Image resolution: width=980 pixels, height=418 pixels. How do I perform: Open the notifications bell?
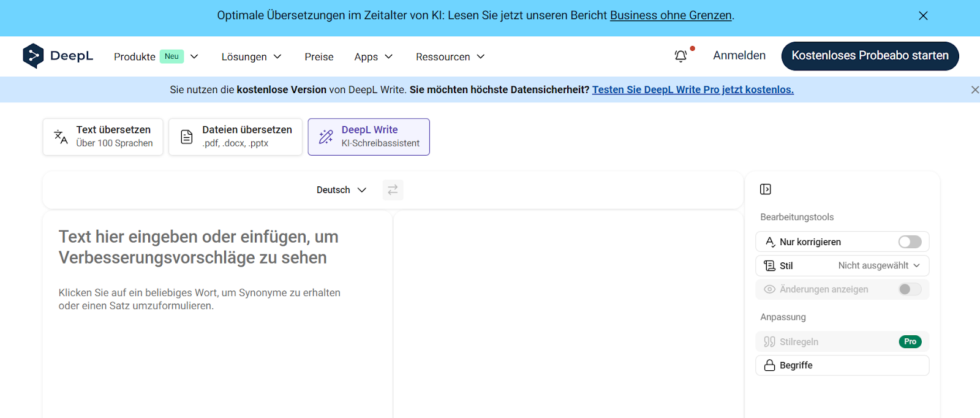point(680,56)
